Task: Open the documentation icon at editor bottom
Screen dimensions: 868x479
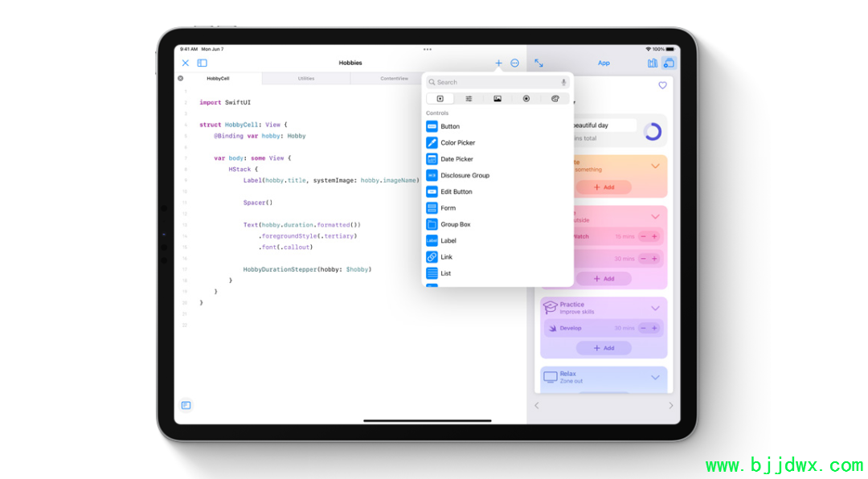Action: point(186,405)
